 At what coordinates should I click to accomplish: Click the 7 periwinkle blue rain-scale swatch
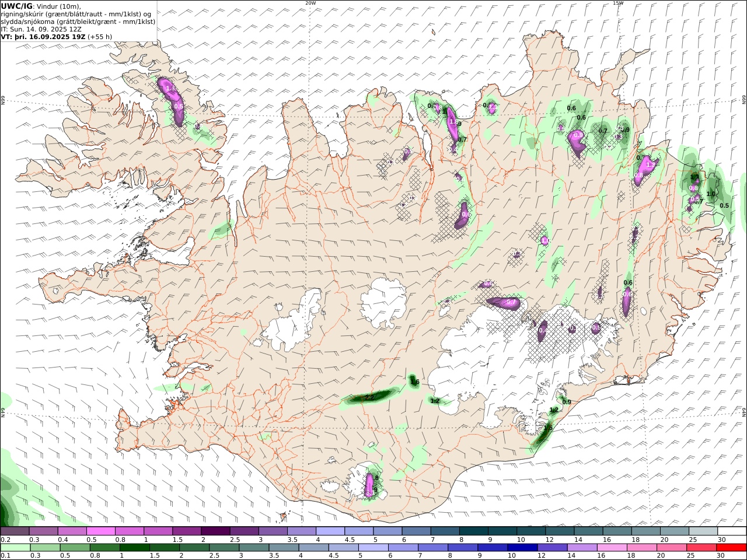pyautogui.click(x=432, y=548)
